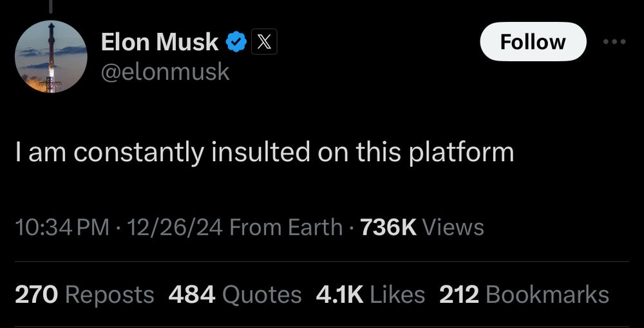Open the 212 Bookmarks count

click(x=524, y=295)
